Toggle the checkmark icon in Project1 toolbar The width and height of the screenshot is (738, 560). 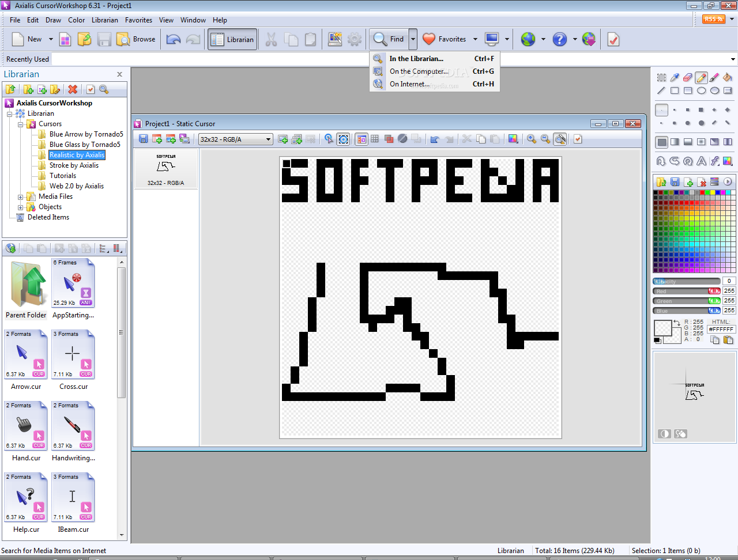[578, 139]
